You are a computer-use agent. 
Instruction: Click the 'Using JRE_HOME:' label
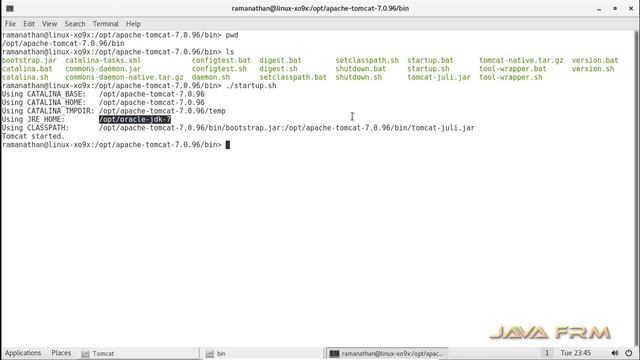[33, 119]
